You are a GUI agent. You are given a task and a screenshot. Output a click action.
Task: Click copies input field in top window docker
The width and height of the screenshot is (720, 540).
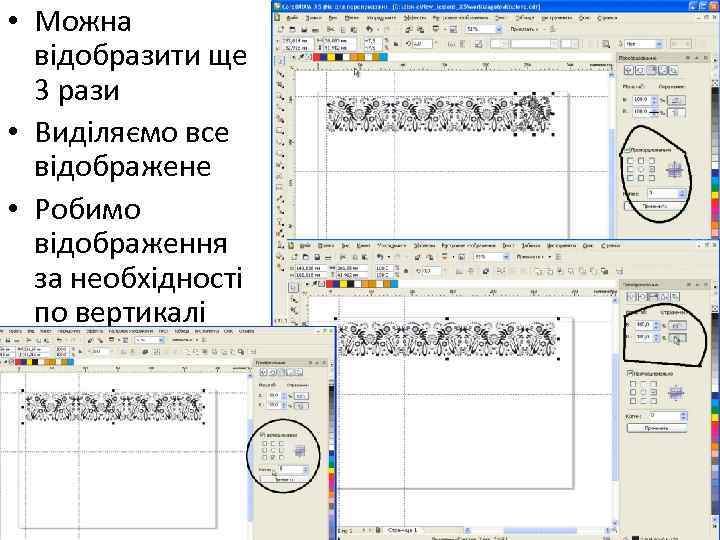point(663,193)
